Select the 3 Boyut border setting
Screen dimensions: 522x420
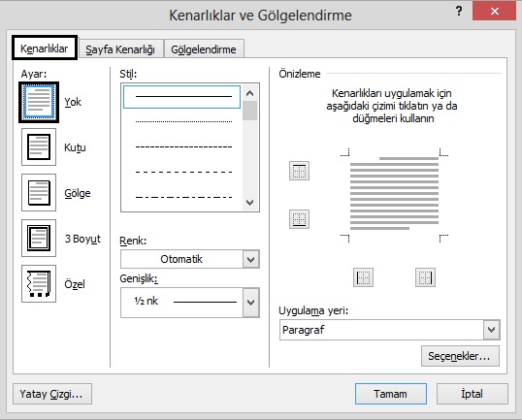[x=39, y=238]
